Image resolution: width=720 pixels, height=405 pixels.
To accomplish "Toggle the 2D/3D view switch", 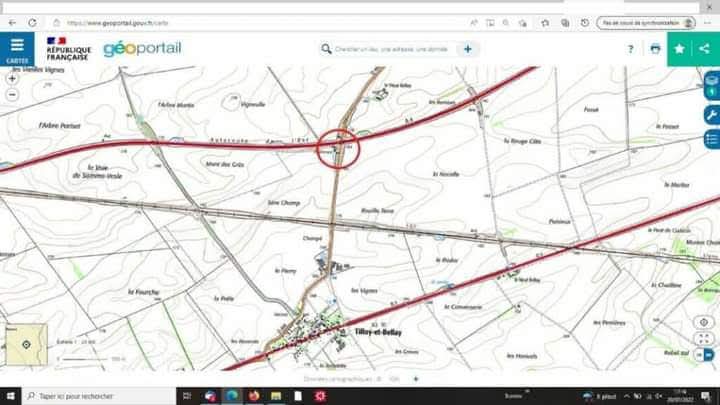I will coord(705,355).
